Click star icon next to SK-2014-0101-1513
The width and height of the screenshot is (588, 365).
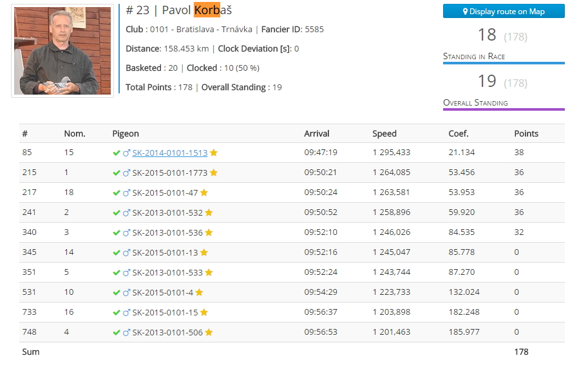click(214, 153)
